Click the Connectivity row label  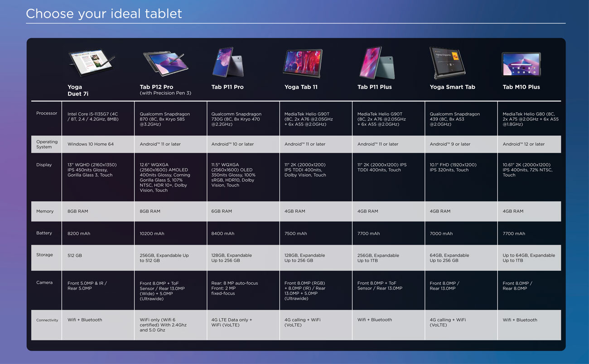(x=47, y=320)
